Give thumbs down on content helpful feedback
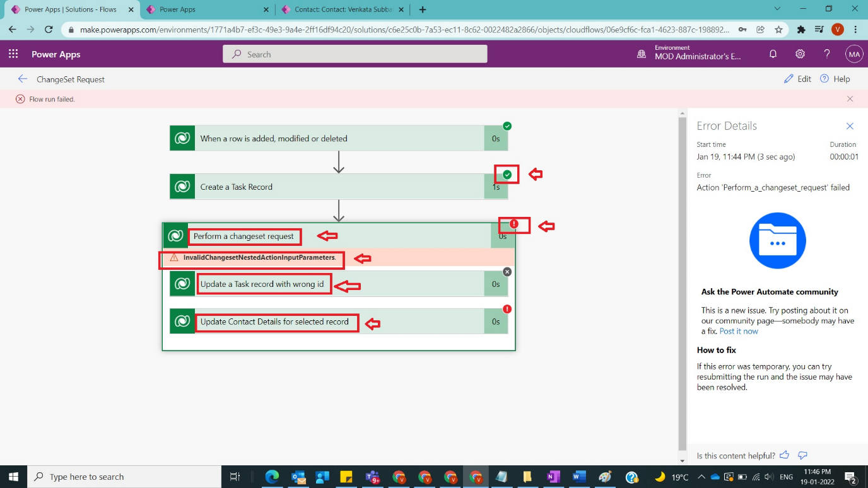The width and height of the screenshot is (868, 488). pyautogui.click(x=802, y=455)
